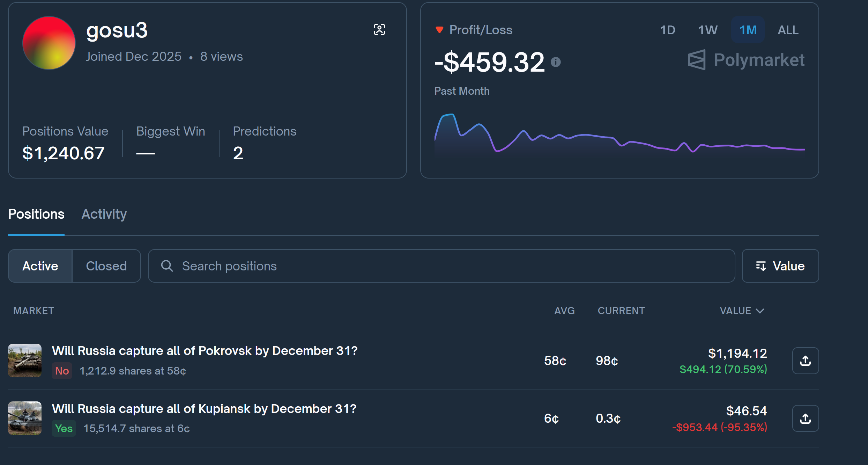Click the Kupiansk market tank thumbnail

tap(25, 418)
